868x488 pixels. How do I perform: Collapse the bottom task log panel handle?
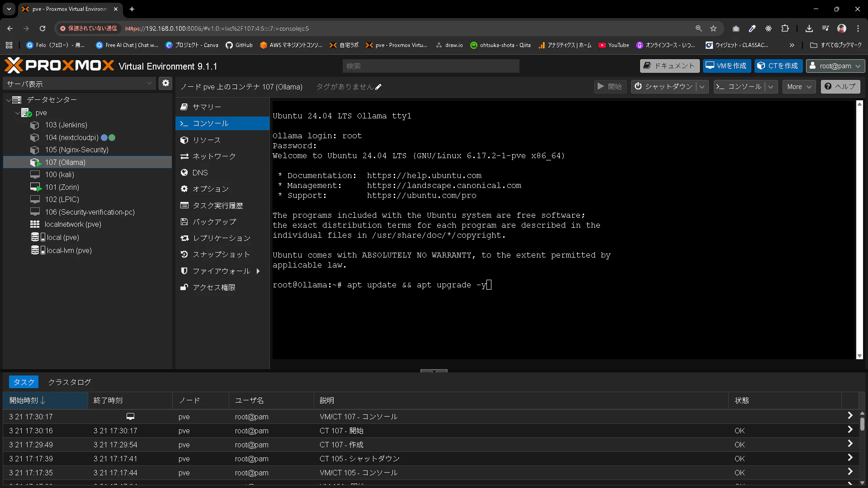click(x=434, y=371)
